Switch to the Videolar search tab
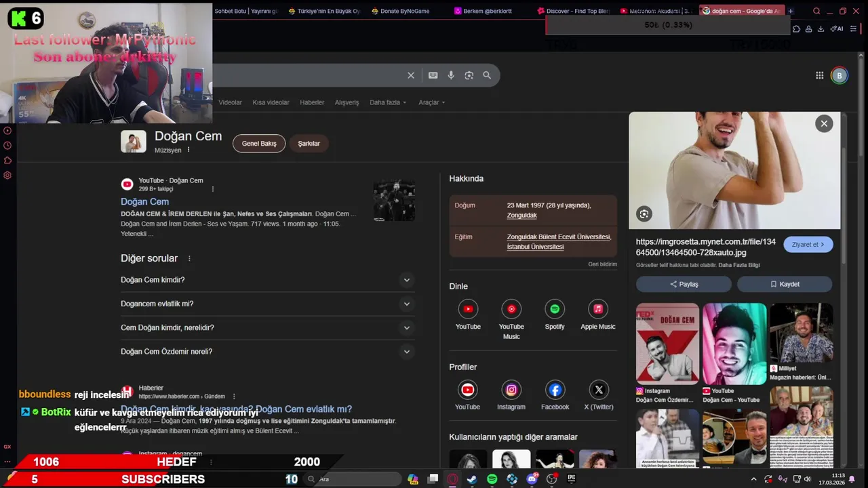 [x=230, y=102]
